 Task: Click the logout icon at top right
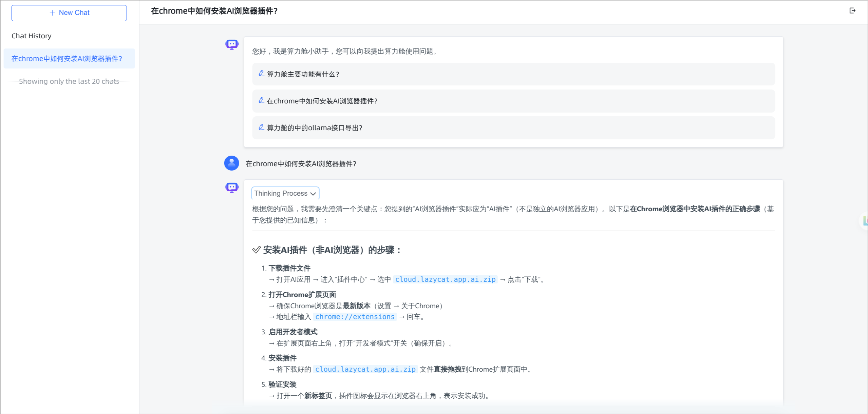852,11
